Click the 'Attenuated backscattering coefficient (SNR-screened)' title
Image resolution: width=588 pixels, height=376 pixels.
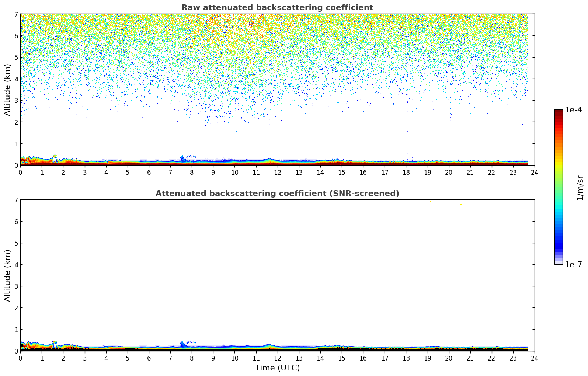(x=277, y=194)
